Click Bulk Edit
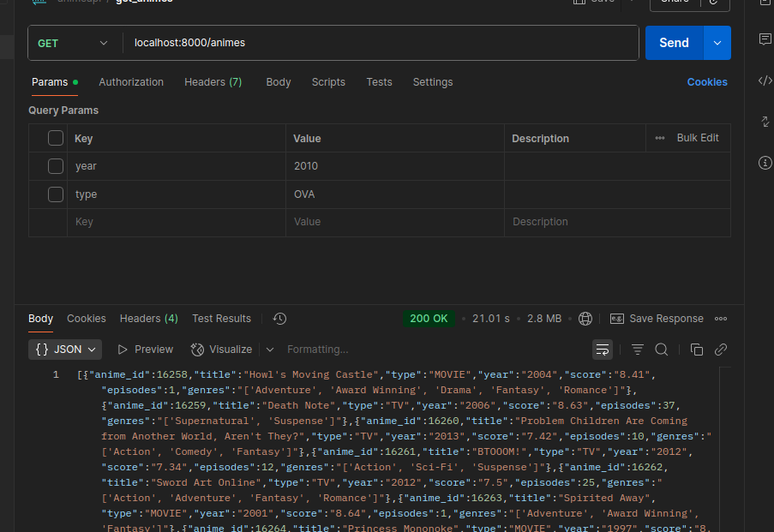This screenshot has height=532, width=774. (x=698, y=138)
